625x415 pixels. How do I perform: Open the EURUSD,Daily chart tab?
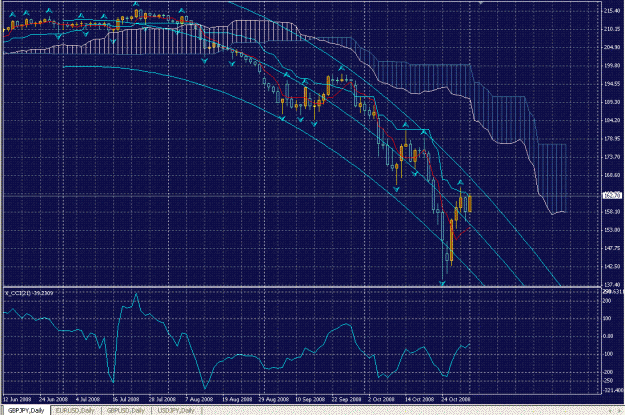coord(75,411)
